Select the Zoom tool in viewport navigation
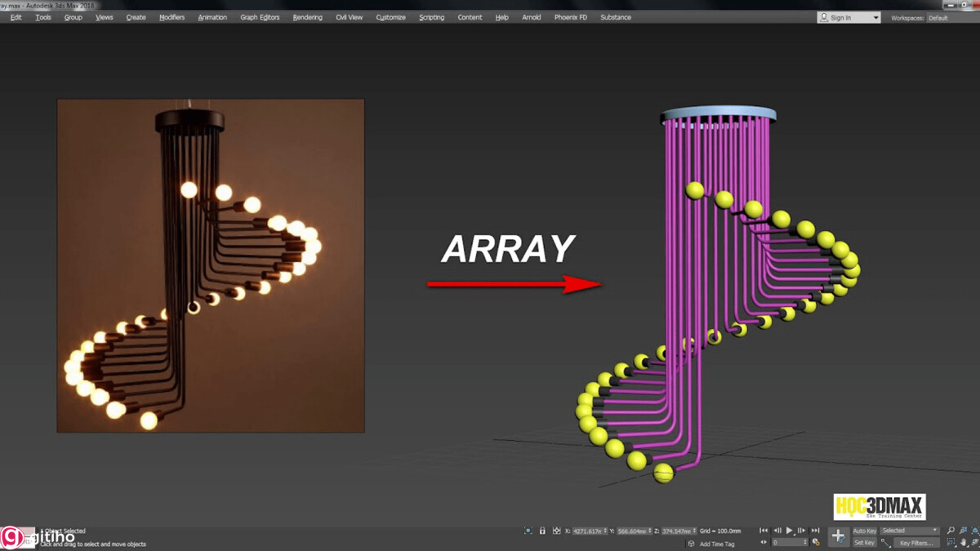Screen dimensions: 980x551 (x=951, y=531)
